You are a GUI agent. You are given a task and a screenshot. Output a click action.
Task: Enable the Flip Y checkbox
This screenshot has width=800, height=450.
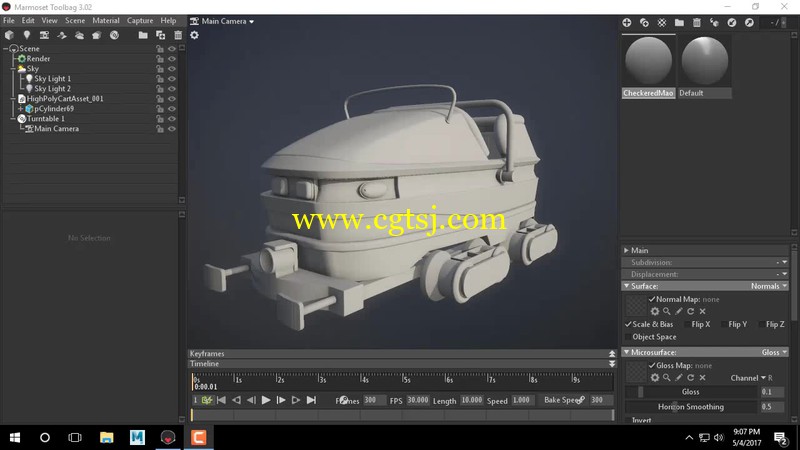[x=724, y=324]
